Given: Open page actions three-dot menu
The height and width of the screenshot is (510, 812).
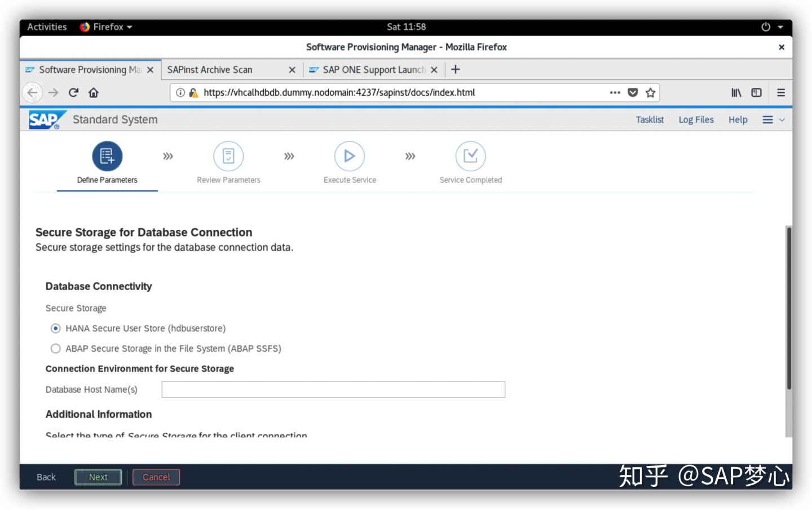Looking at the screenshot, I should point(615,92).
